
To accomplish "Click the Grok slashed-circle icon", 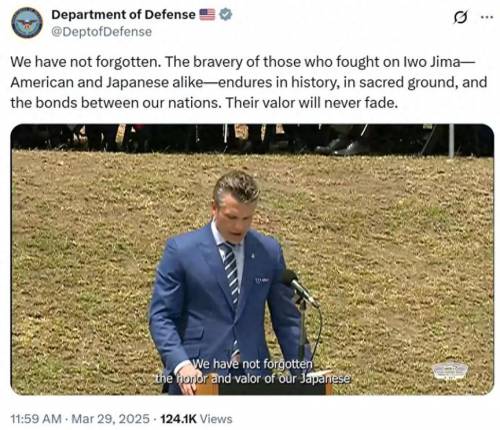I will click(x=460, y=17).
